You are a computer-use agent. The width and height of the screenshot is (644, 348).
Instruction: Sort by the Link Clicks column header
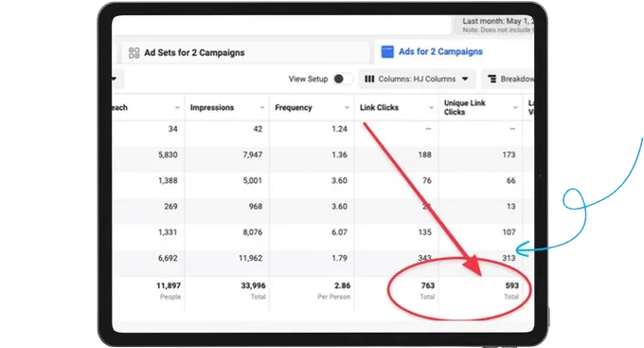pyautogui.click(x=379, y=108)
